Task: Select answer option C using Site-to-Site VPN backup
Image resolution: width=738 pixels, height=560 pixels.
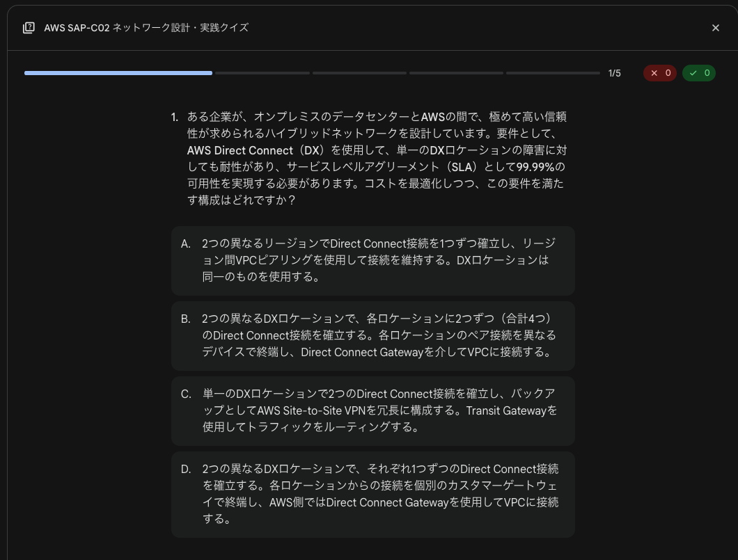Action: (373, 410)
